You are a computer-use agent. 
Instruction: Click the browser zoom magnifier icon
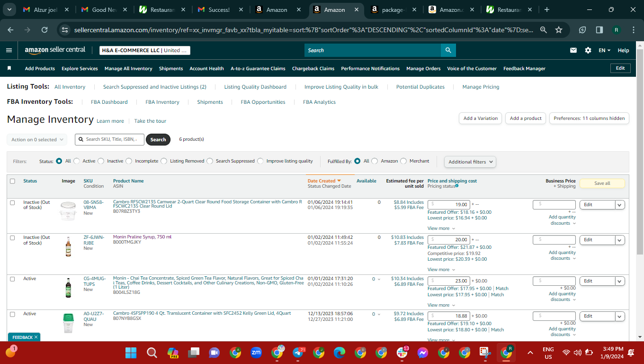click(x=544, y=30)
